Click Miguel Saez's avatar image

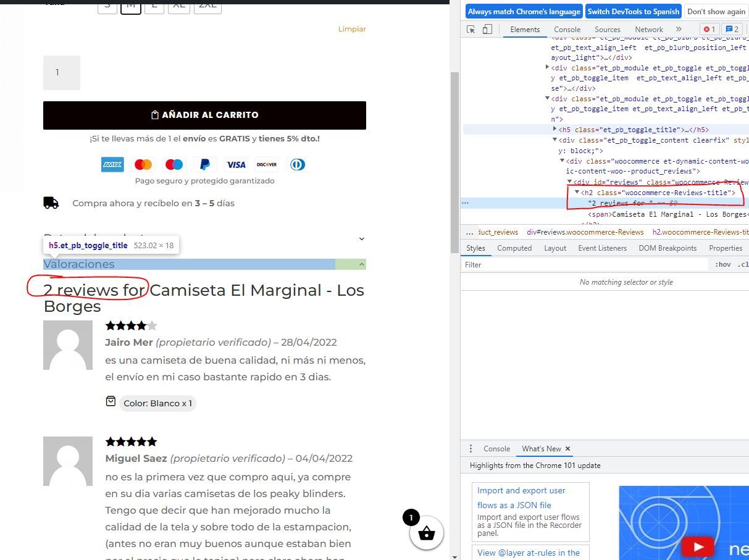click(68, 461)
